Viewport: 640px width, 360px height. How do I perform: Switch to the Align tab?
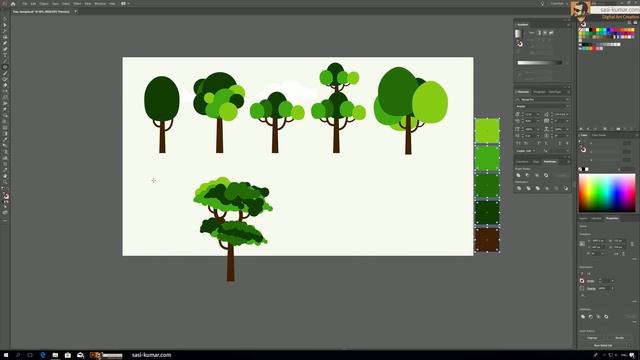[x=536, y=162]
